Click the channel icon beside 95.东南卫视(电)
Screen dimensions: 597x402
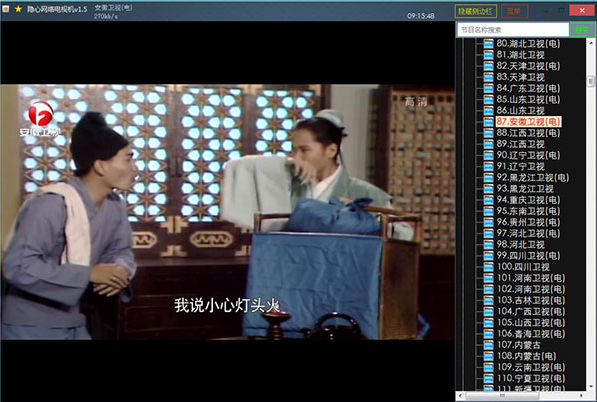coord(488,211)
